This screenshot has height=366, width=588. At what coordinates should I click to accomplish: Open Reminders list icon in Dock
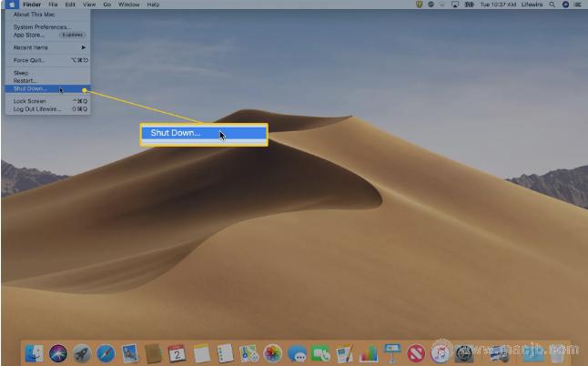click(226, 353)
